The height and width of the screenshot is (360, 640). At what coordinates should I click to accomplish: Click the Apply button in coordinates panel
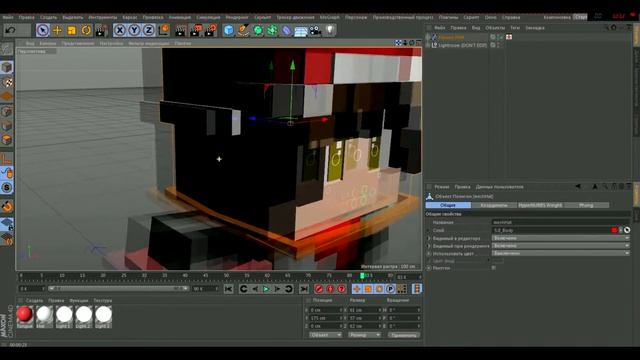[404, 335]
